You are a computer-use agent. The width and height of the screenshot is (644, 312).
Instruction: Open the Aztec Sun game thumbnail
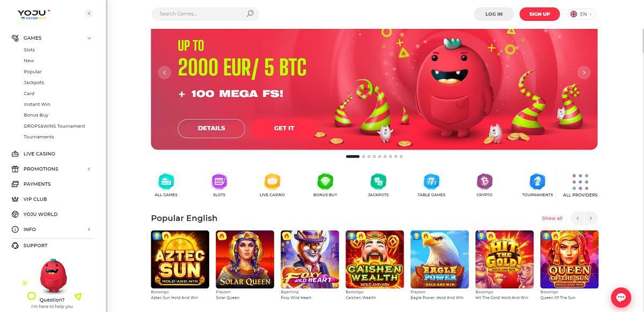coord(180,259)
